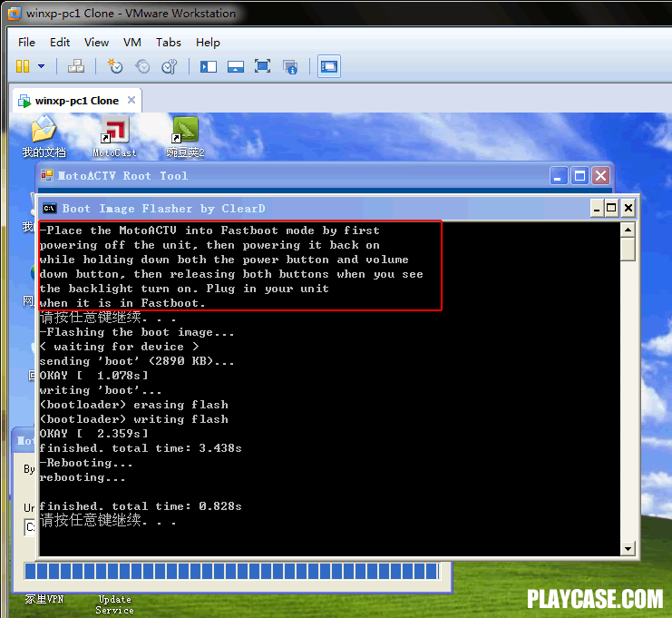Maximize the Boot Image Flasher window
This screenshot has height=618, width=672.
pyautogui.click(x=612, y=208)
